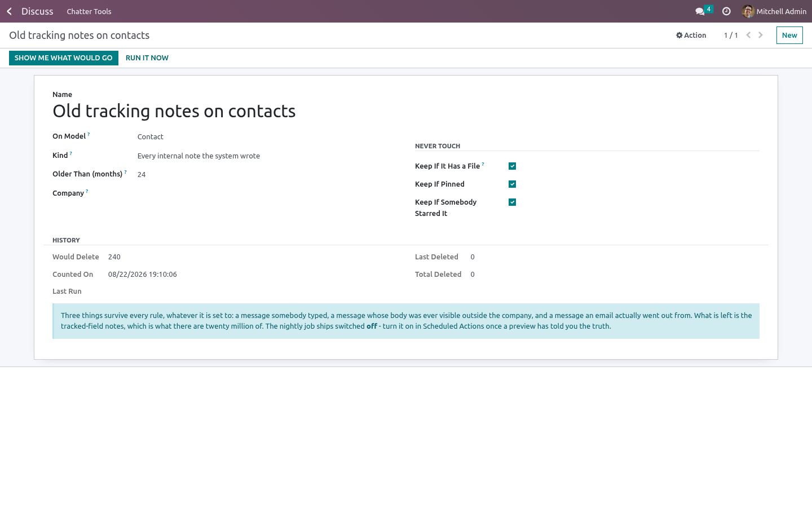Click the Counted On date 08/22/2026 19:10:06
The width and height of the screenshot is (812, 530).
tap(143, 275)
